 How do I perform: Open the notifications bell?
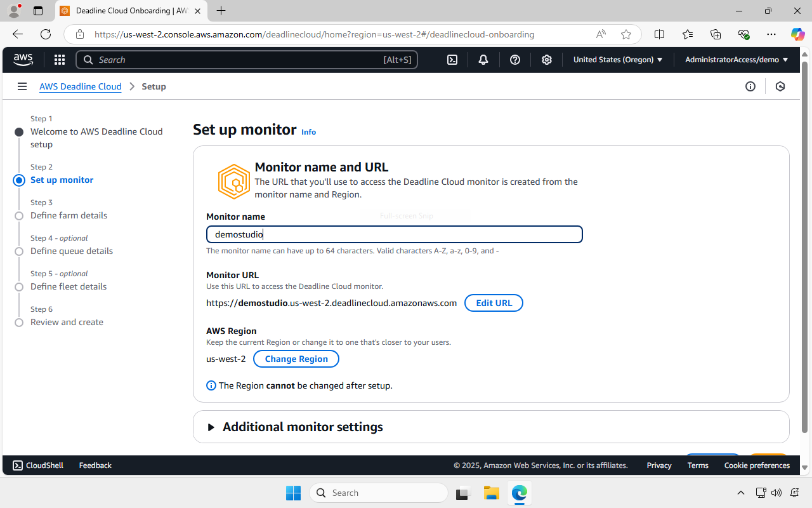483,59
